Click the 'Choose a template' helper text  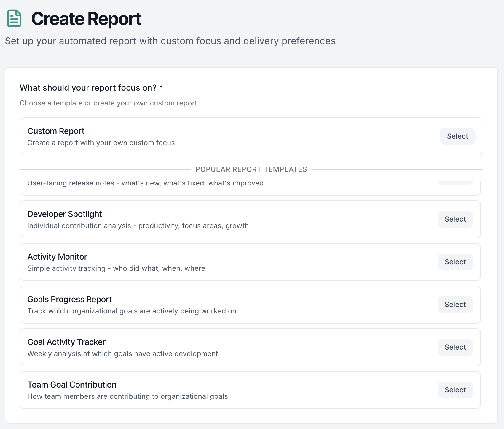tap(108, 103)
